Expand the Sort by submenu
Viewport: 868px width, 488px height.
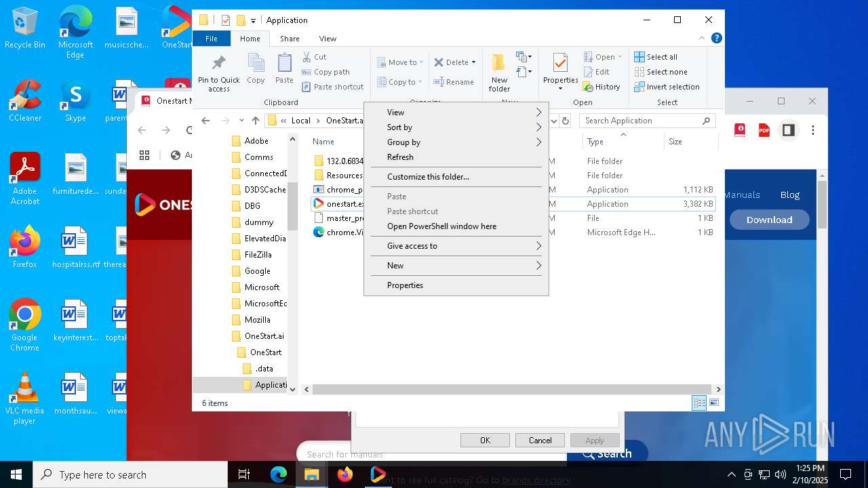[x=456, y=127]
